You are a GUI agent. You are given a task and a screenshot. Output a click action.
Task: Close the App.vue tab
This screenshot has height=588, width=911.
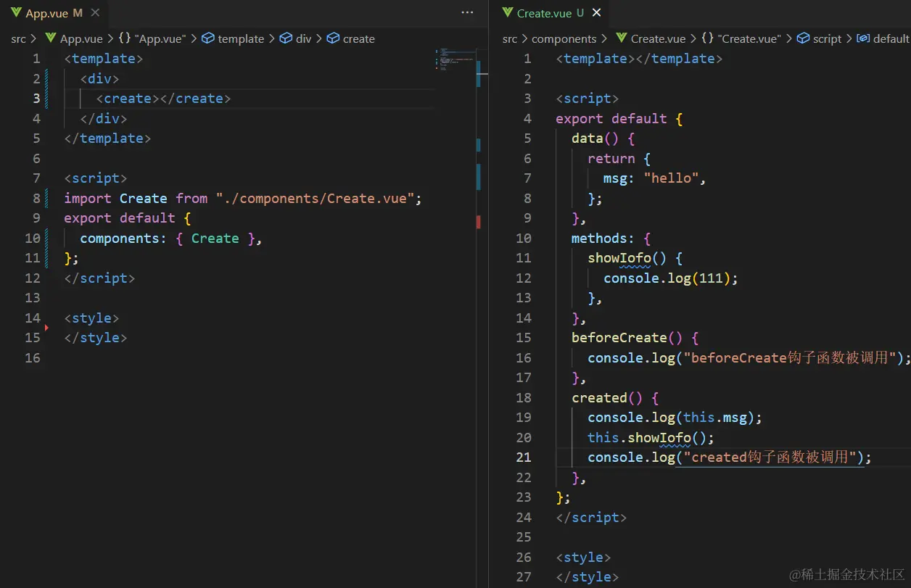96,13
